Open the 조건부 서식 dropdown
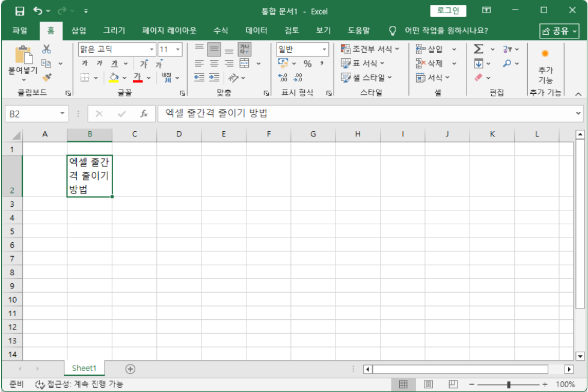This screenshot has height=392, width=588. pyautogui.click(x=367, y=49)
